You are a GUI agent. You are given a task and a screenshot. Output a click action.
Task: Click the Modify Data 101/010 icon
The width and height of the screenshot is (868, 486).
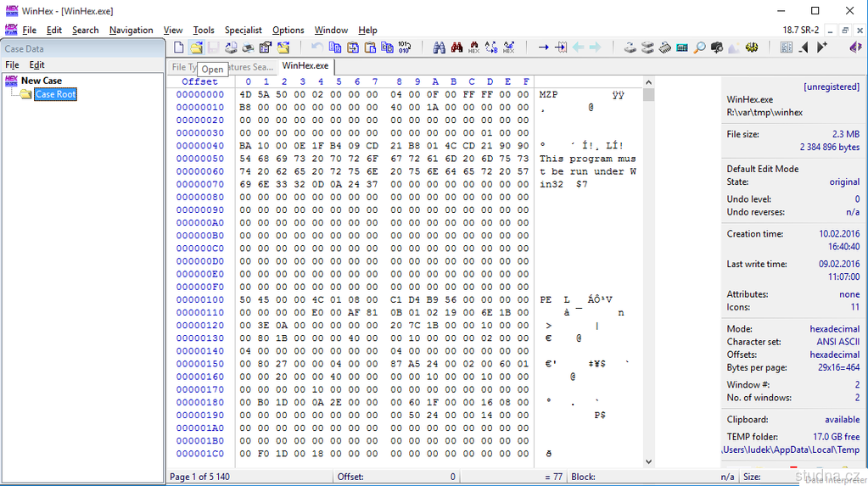[405, 47]
